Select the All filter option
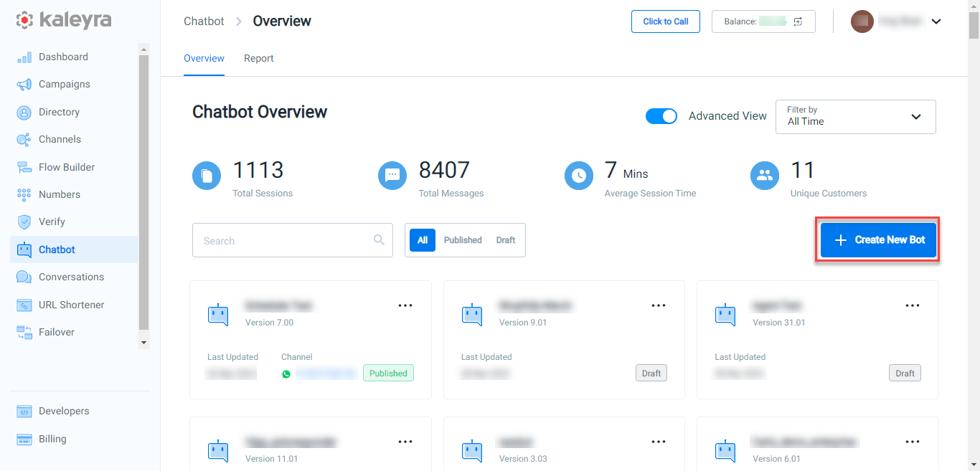The width and height of the screenshot is (980, 471). pos(423,240)
